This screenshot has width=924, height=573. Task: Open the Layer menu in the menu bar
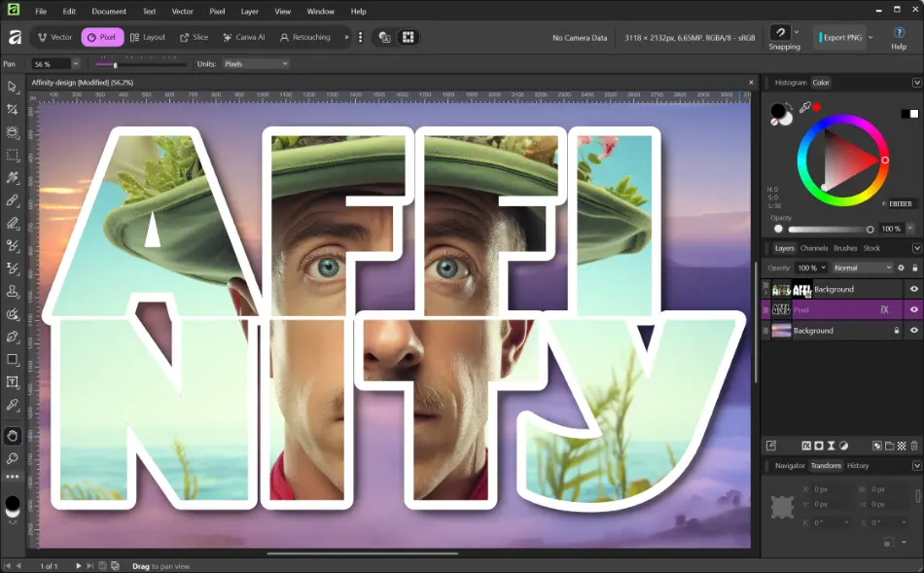click(x=249, y=12)
